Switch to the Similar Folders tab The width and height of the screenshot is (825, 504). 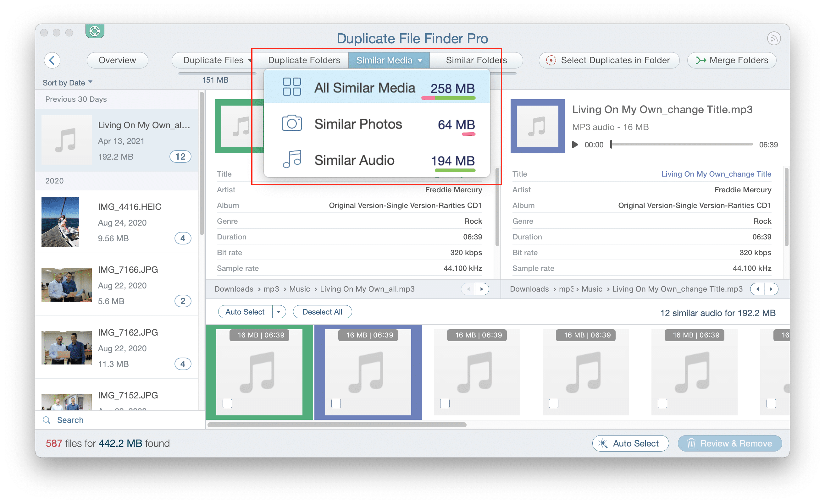[476, 60]
